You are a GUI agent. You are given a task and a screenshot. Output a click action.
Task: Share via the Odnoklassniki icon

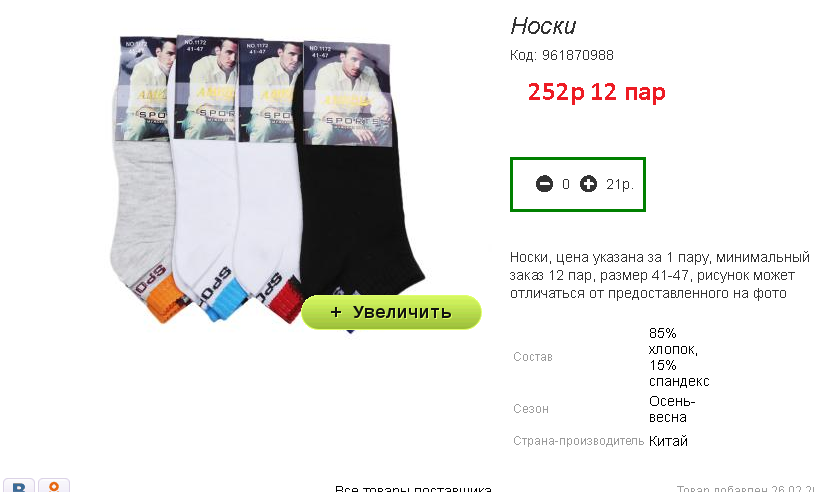53,486
